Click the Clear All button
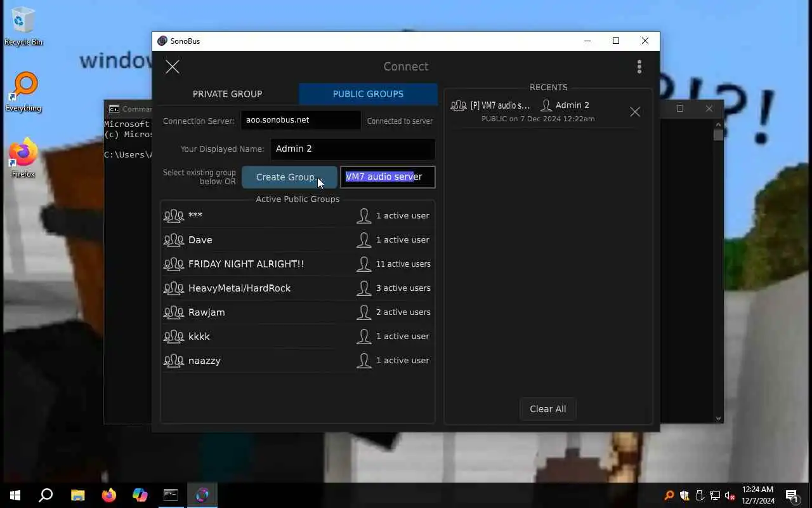 click(x=548, y=409)
